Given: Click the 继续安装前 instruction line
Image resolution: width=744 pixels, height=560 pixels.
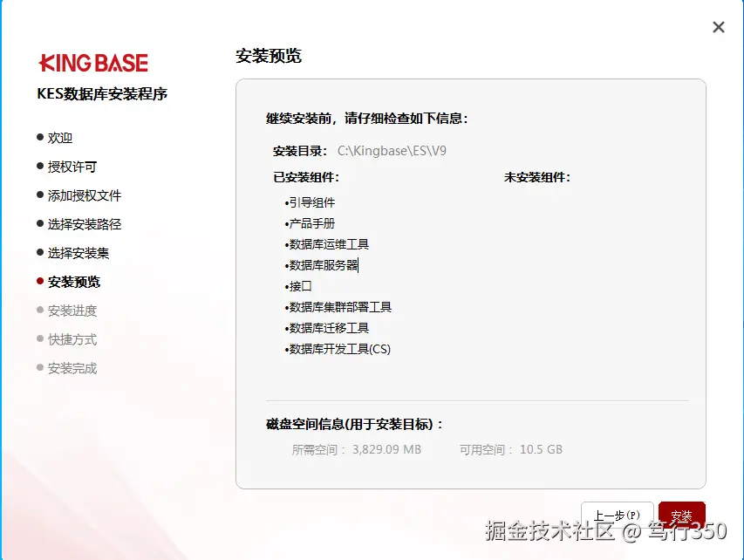Looking at the screenshot, I should tap(367, 118).
